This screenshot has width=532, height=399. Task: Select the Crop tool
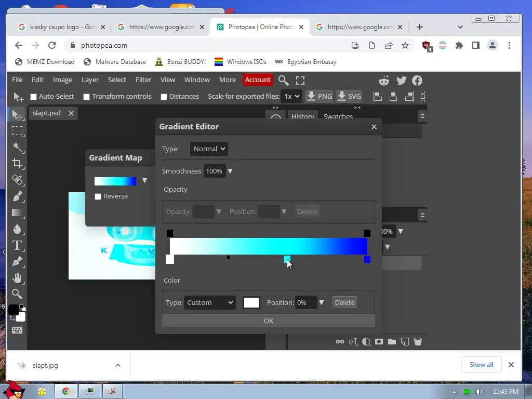point(17,164)
